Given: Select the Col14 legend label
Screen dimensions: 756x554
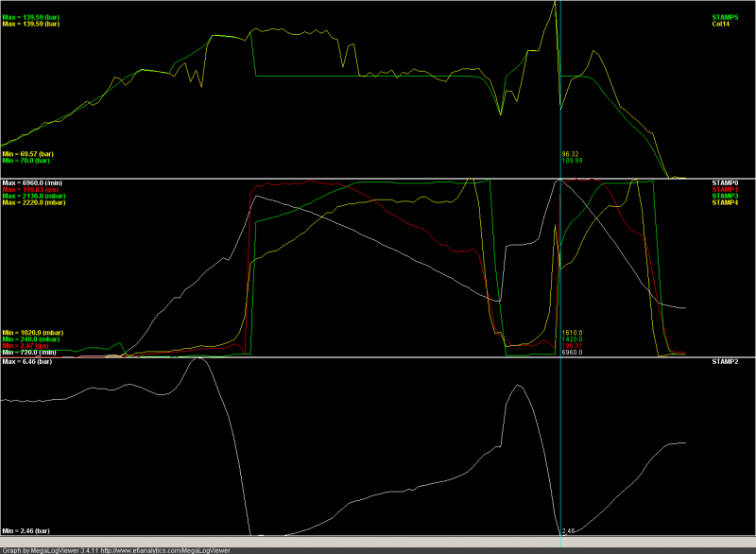Looking at the screenshot, I should point(720,26).
